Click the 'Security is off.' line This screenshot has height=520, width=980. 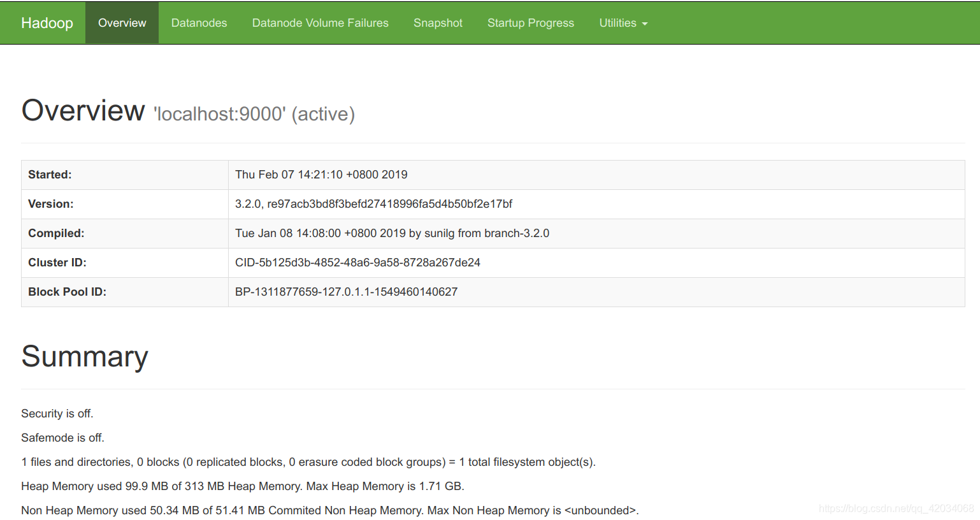point(57,414)
